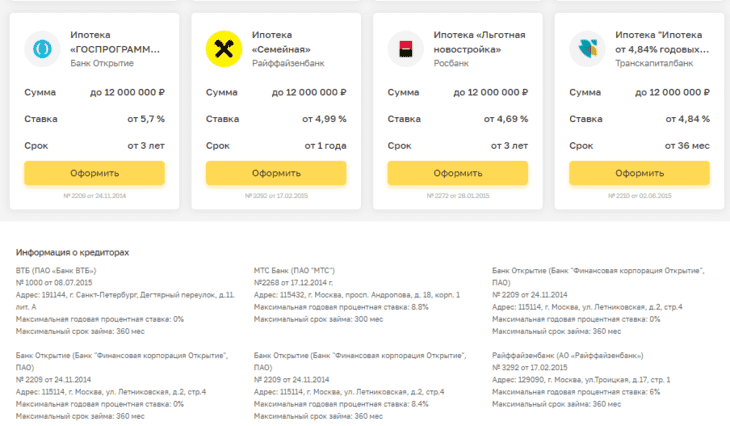Click the Информация о кредиторах heading
730x426 pixels.
coord(72,252)
